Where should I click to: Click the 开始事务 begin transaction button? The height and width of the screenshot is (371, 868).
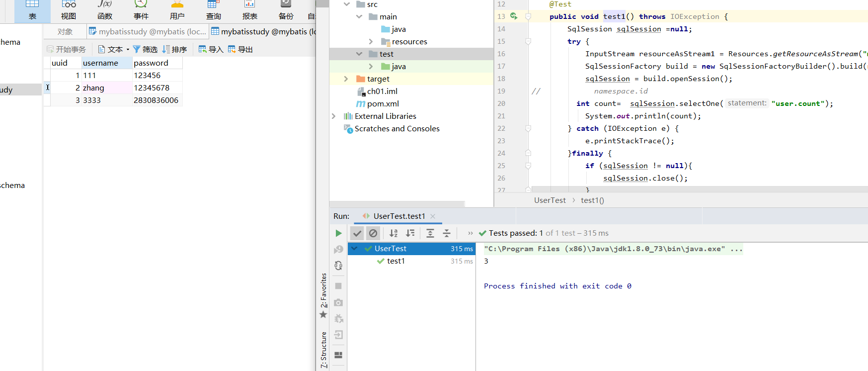pos(66,49)
